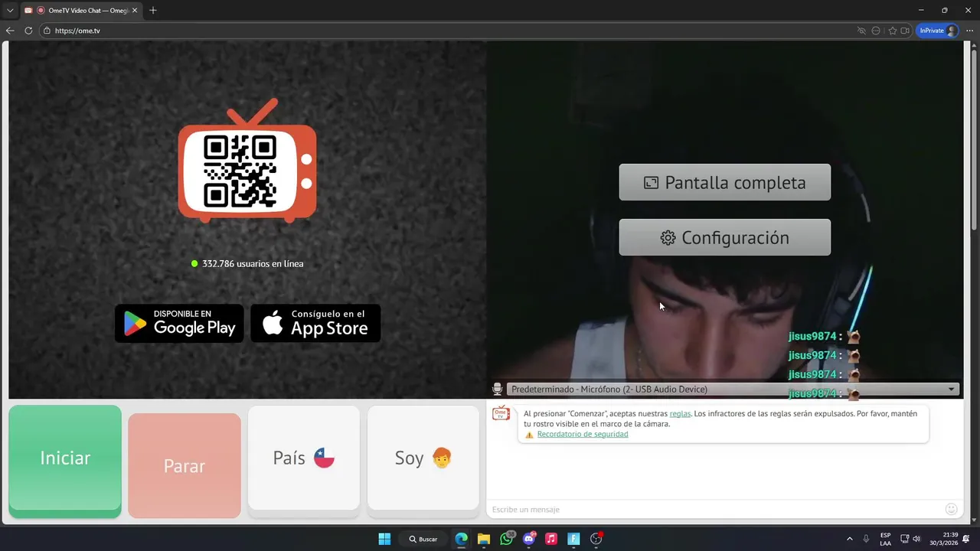Add page to favorites star icon
The width and height of the screenshot is (980, 551).
893,31
